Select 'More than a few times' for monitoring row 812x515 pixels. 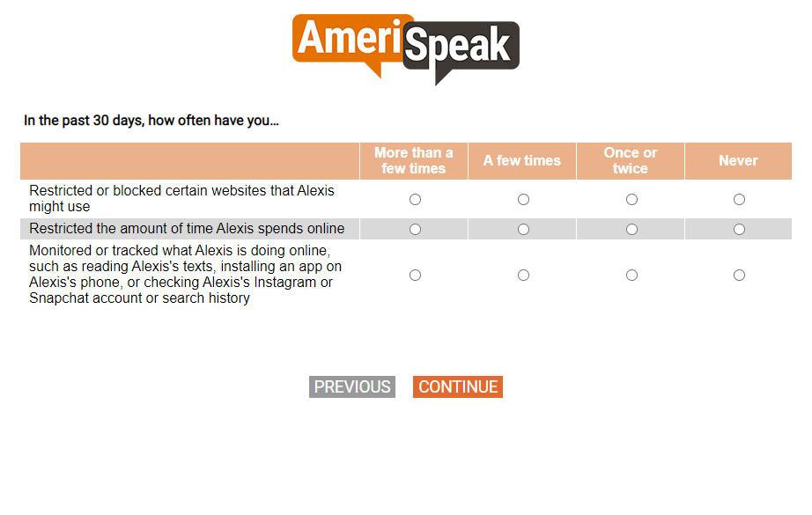(x=415, y=276)
